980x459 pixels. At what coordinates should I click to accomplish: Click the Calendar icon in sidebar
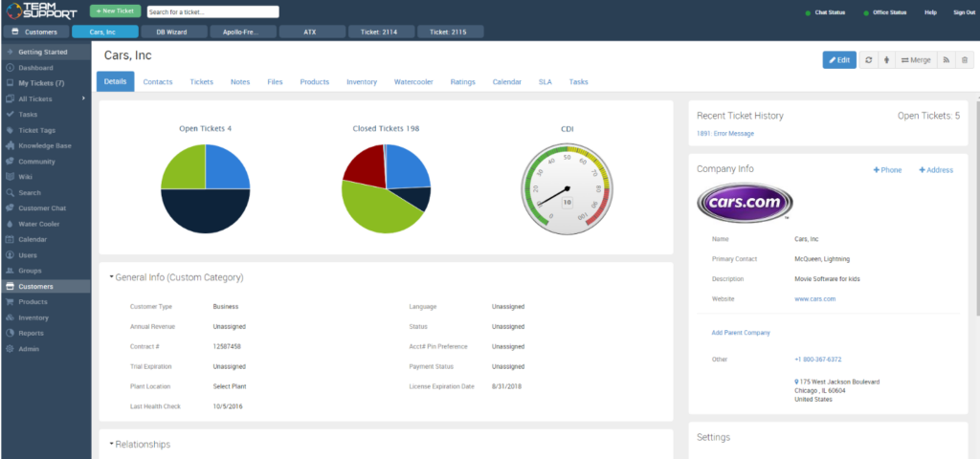tap(10, 239)
